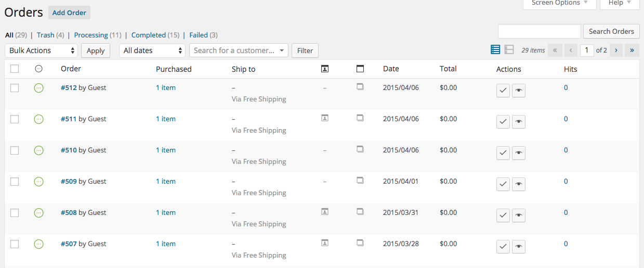Open the Bulk Actions dropdown
Viewport: 644px width, 268px height.
pos(42,50)
